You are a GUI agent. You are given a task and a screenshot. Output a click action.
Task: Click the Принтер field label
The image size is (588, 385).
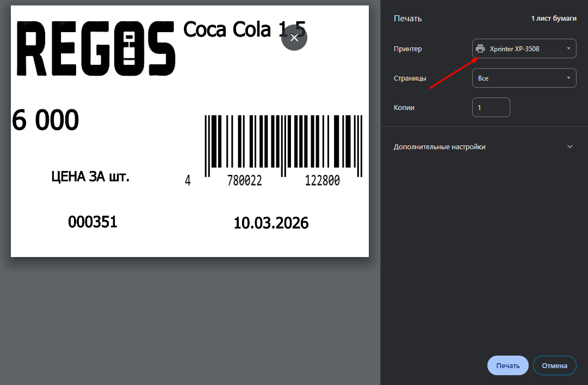coord(407,49)
